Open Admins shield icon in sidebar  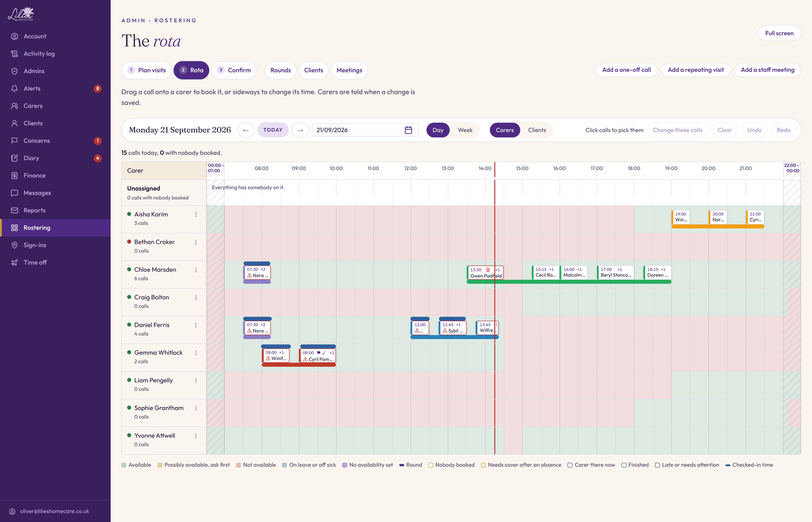[x=14, y=71]
